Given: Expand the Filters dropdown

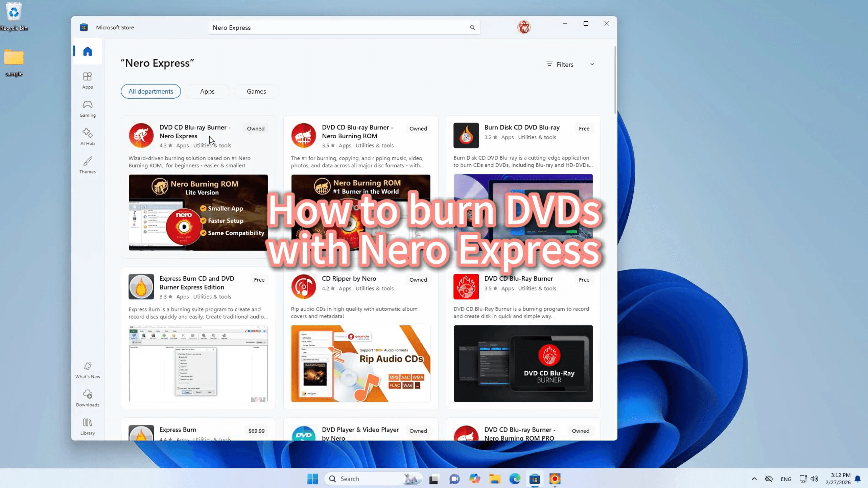Looking at the screenshot, I should pos(570,64).
